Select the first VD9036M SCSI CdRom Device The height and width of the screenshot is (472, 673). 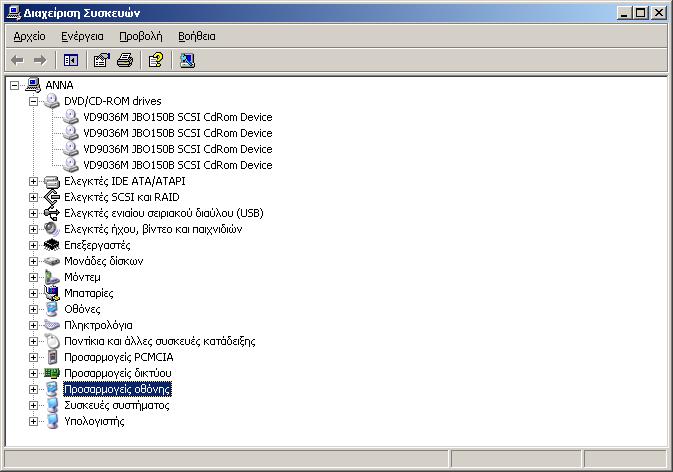(178, 117)
